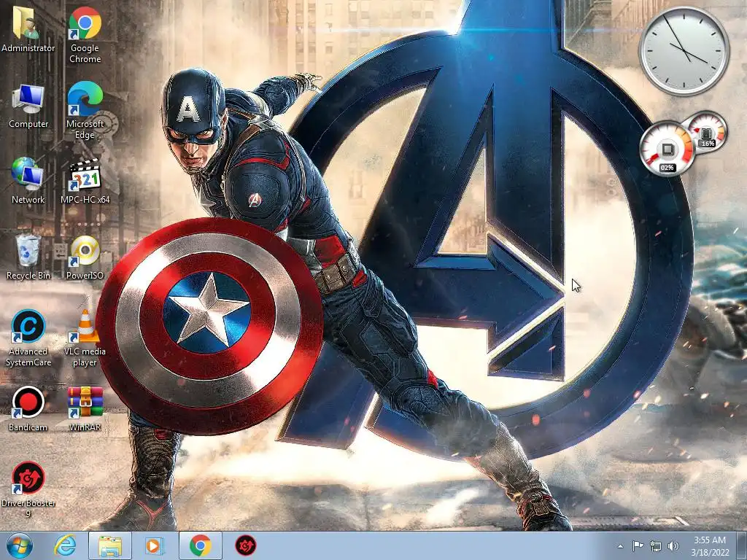Open the Recycle Bin
This screenshot has height=560, width=747.
28,257
